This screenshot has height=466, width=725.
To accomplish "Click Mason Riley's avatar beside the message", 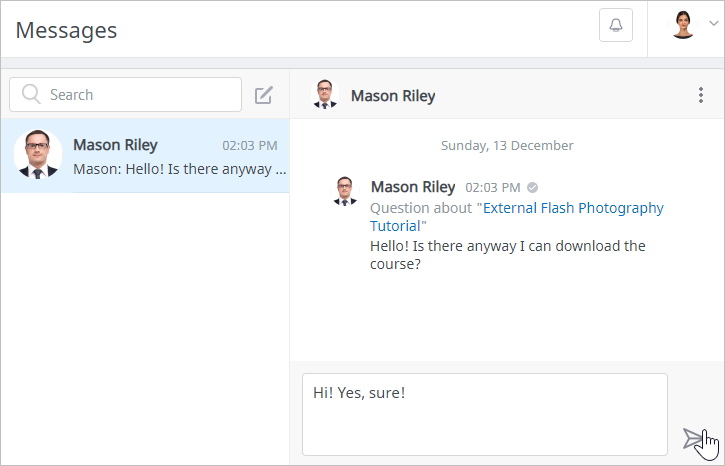I will point(345,190).
